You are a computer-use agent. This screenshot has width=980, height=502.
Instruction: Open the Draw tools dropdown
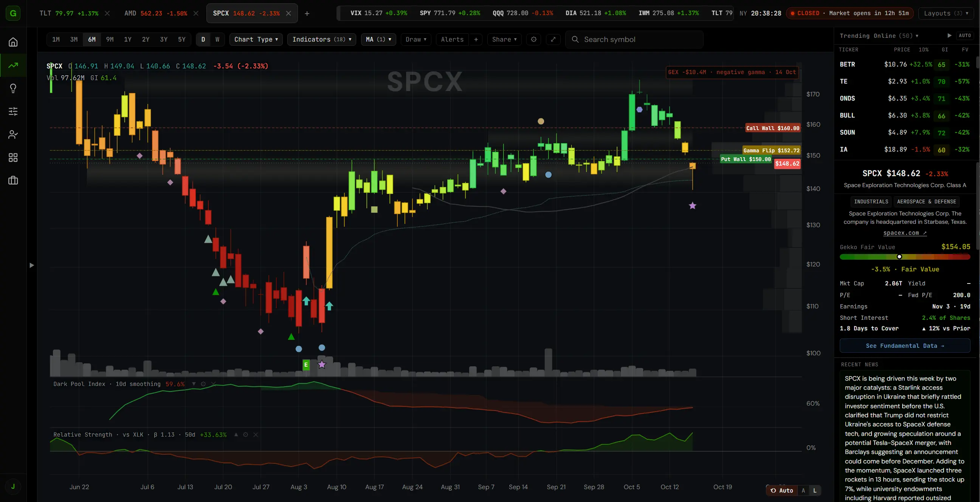[x=416, y=39]
